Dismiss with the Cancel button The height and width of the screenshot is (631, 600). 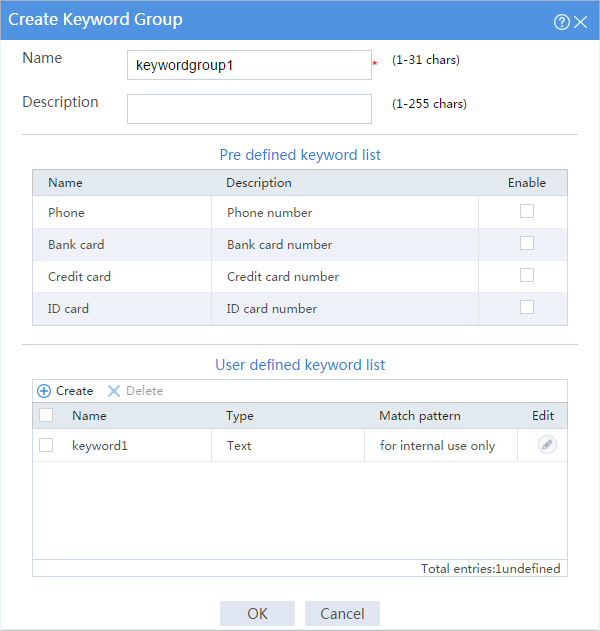[x=342, y=614]
